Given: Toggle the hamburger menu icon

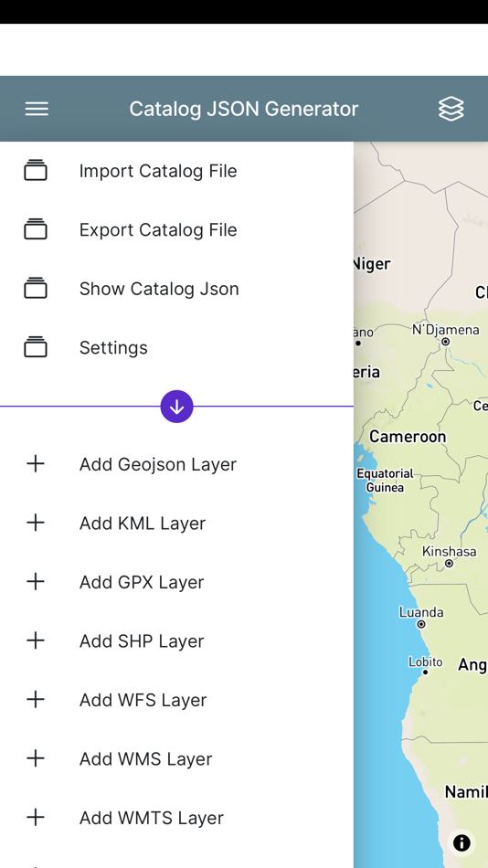Looking at the screenshot, I should click(x=37, y=109).
